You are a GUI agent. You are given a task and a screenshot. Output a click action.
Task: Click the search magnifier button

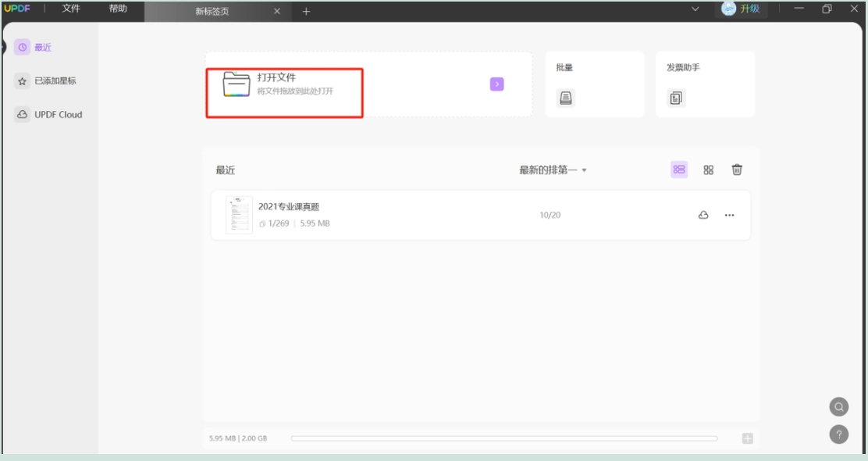[838, 407]
